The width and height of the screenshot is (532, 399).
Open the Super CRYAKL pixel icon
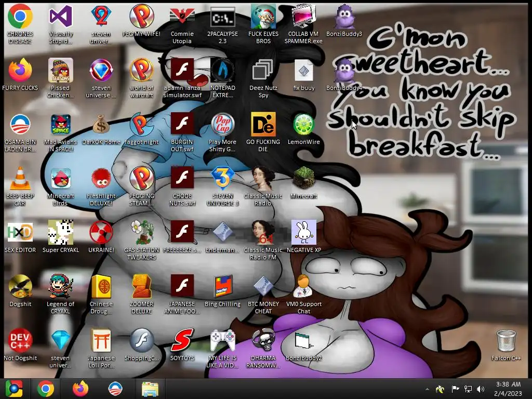point(61,232)
